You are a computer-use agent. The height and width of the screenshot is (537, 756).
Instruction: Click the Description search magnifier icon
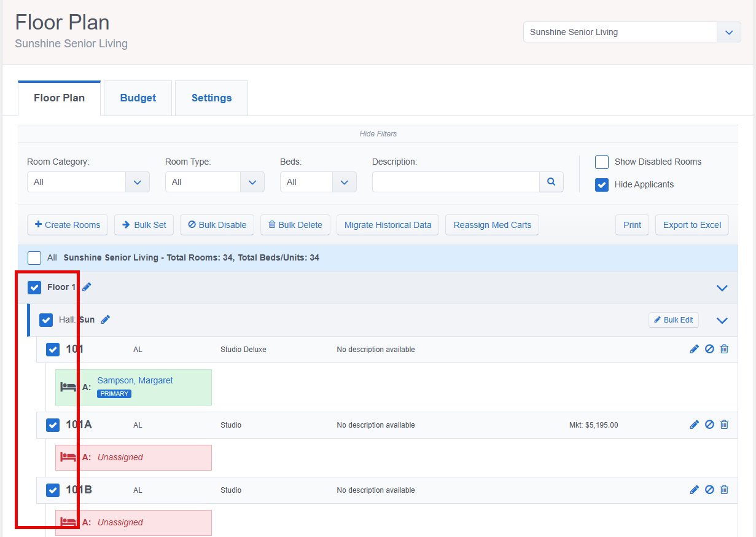551,182
